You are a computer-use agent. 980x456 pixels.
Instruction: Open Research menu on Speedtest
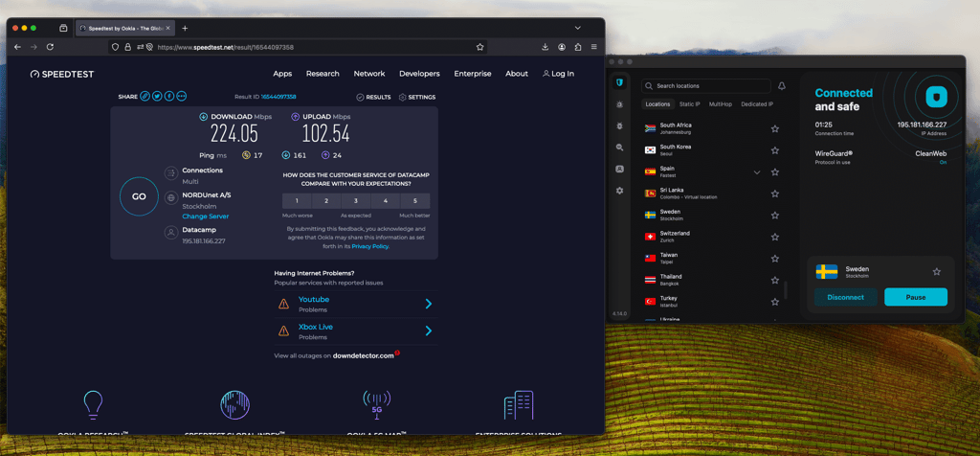[323, 73]
